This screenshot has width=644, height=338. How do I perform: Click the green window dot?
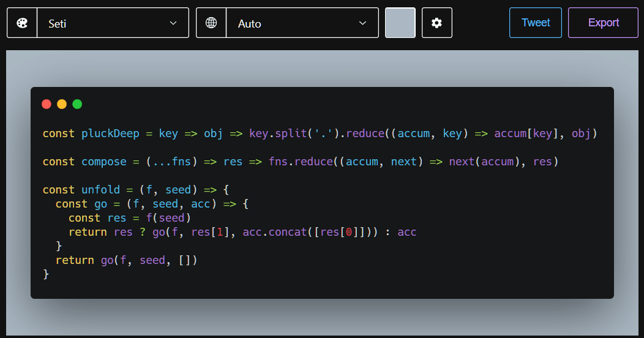[77, 104]
